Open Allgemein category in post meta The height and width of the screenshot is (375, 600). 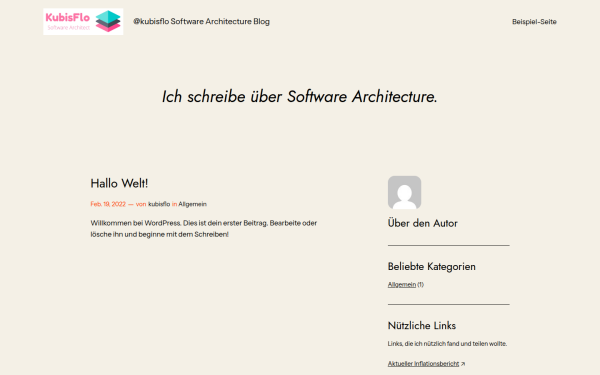tap(192, 204)
